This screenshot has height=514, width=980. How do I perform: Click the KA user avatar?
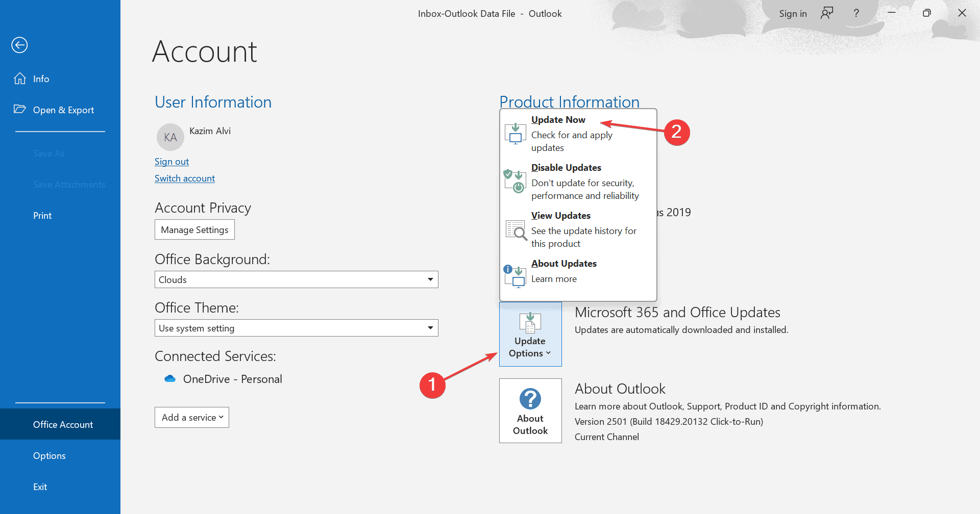[170, 137]
